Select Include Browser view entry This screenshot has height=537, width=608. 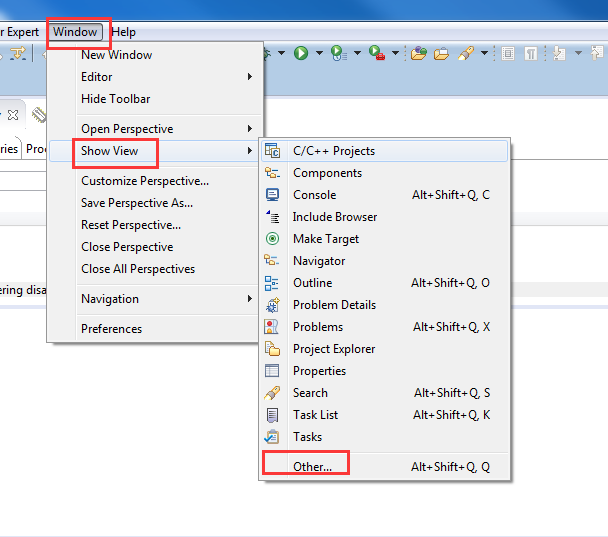click(384, 216)
